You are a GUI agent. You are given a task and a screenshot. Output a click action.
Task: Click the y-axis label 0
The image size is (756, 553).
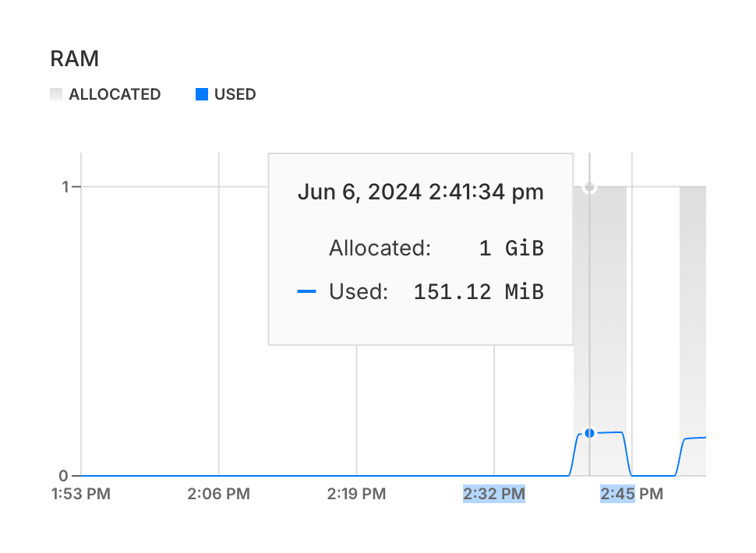point(65,475)
